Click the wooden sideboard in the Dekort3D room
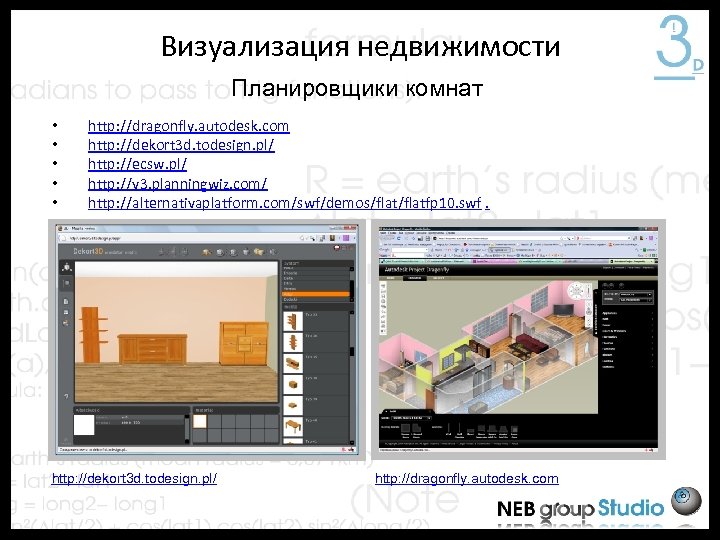Image resolution: width=720 pixels, height=540 pixels. pos(152,349)
